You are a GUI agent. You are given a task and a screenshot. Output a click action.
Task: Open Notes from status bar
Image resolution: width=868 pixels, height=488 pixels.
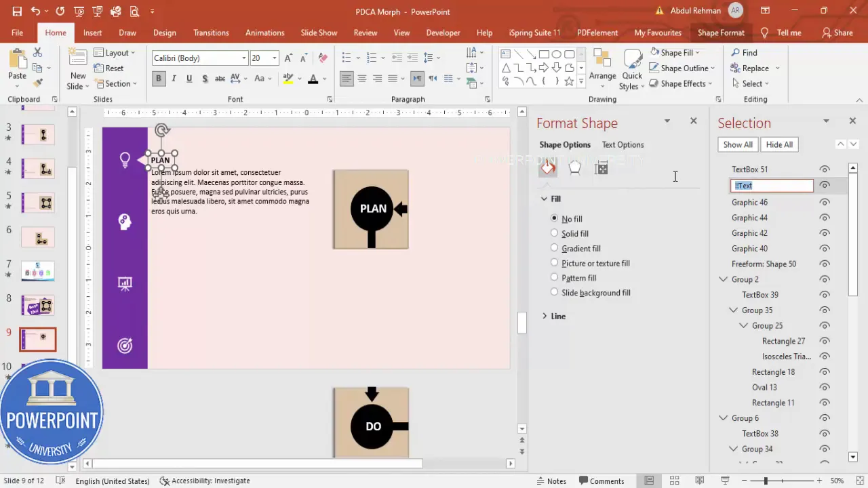coord(551,481)
